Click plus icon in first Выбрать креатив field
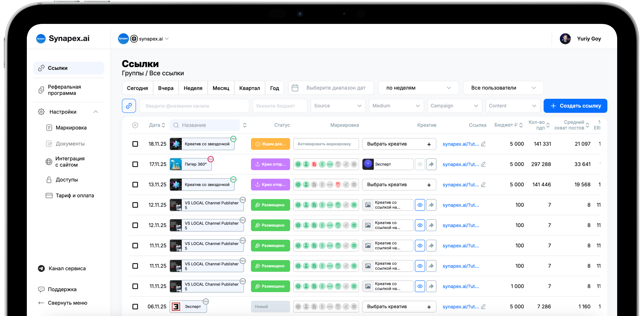This screenshot has height=316, width=644. [429, 144]
